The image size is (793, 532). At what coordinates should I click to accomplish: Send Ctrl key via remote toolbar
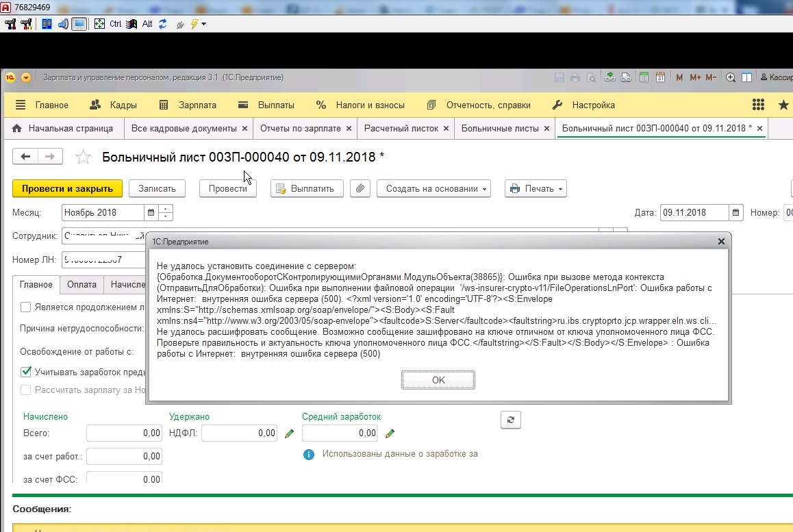click(115, 24)
